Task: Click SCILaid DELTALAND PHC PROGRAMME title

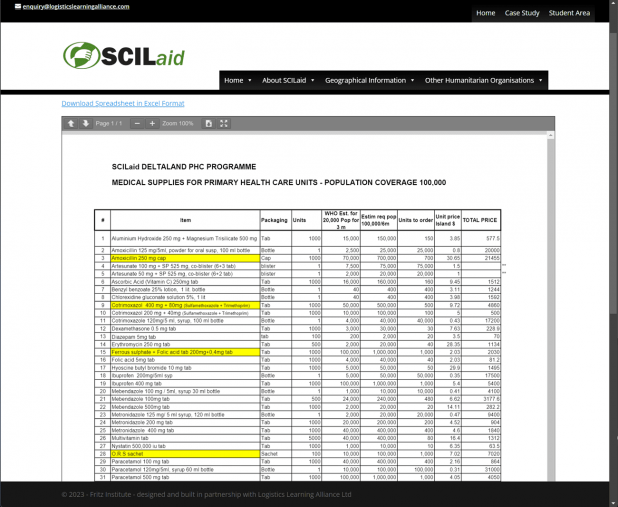Action: pyautogui.click(x=184, y=167)
